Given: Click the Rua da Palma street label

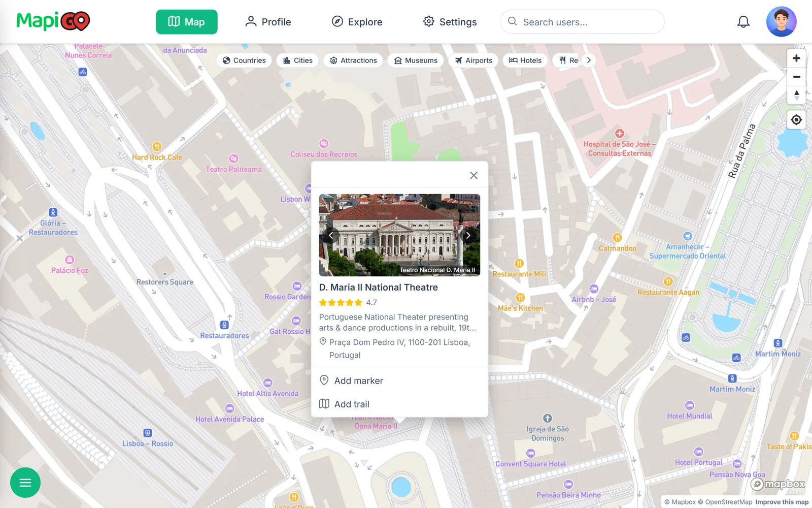Looking at the screenshot, I should click(x=741, y=151).
